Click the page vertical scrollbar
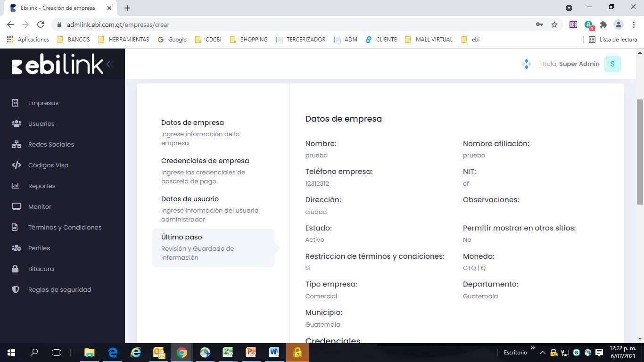Image resolution: width=644 pixels, height=362 pixels. point(640,152)
